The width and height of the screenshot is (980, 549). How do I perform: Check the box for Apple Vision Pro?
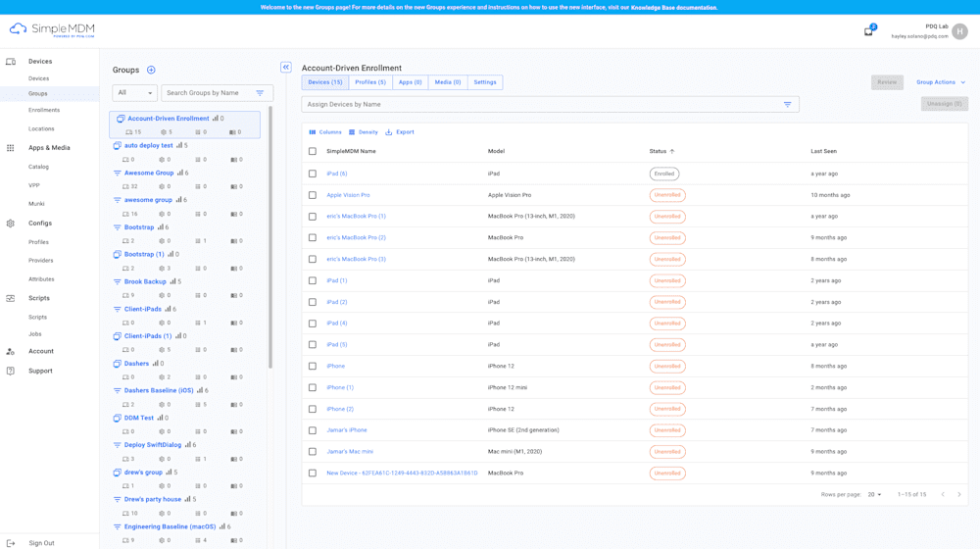click(x=313, y=195)
